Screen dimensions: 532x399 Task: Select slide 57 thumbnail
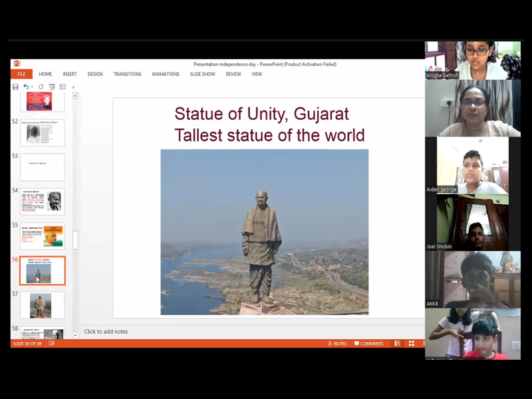pos(43,305)
